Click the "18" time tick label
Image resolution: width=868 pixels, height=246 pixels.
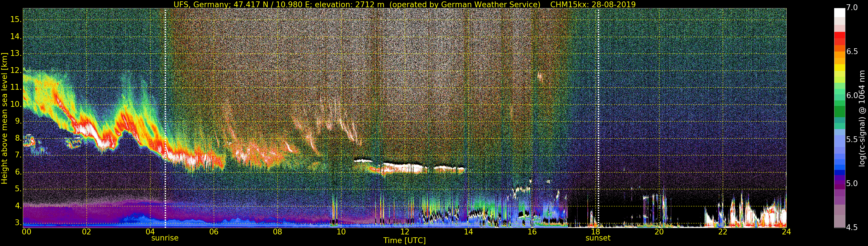(595, 232)
